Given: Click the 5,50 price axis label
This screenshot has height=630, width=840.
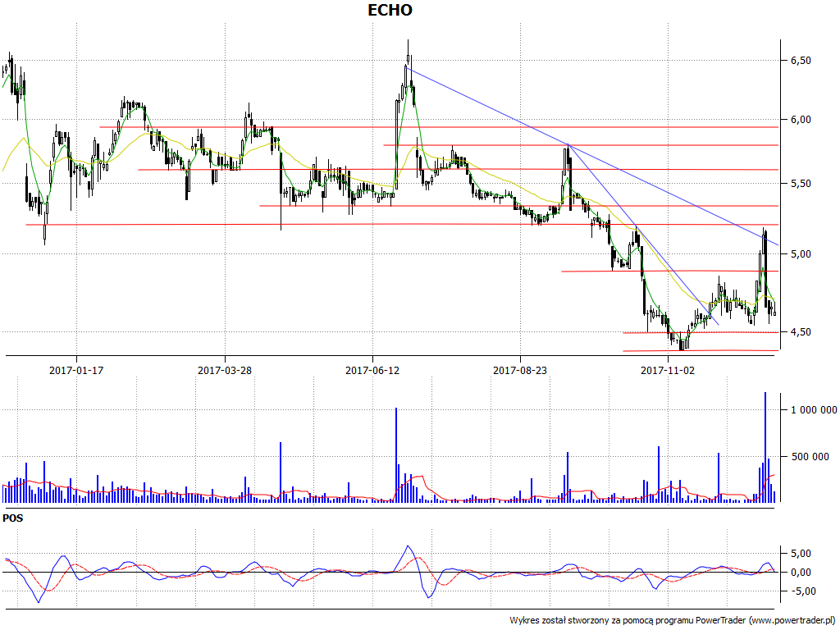Looking at the screenshot, I should click(801, 183).
